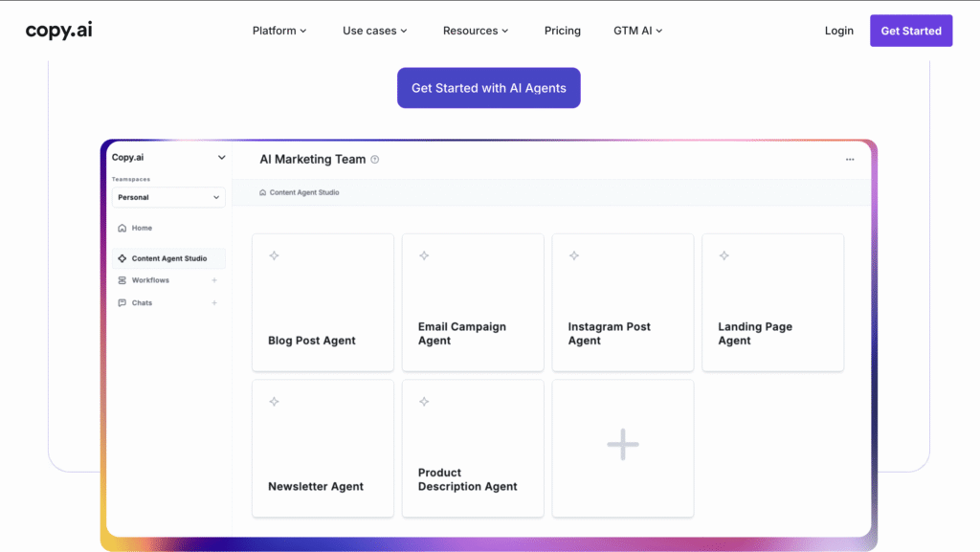This screenshot has height=552, width=980.
Task: Click the copy.ai logo
Action: 59,31
